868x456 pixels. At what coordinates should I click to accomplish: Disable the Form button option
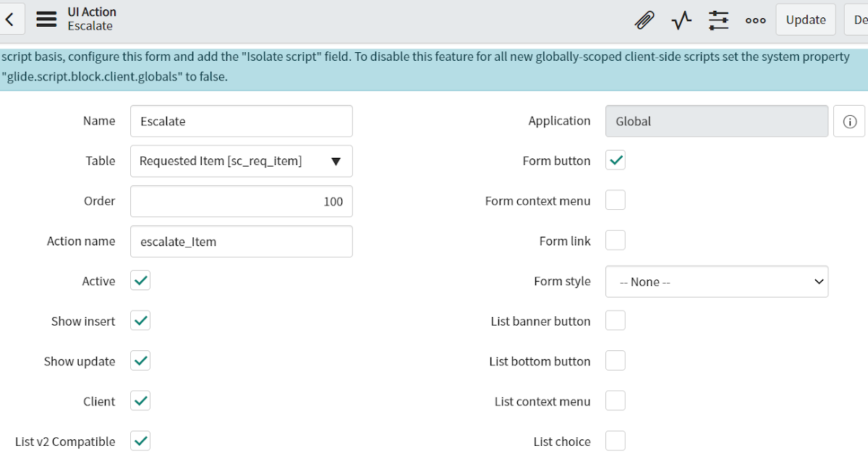615,161
